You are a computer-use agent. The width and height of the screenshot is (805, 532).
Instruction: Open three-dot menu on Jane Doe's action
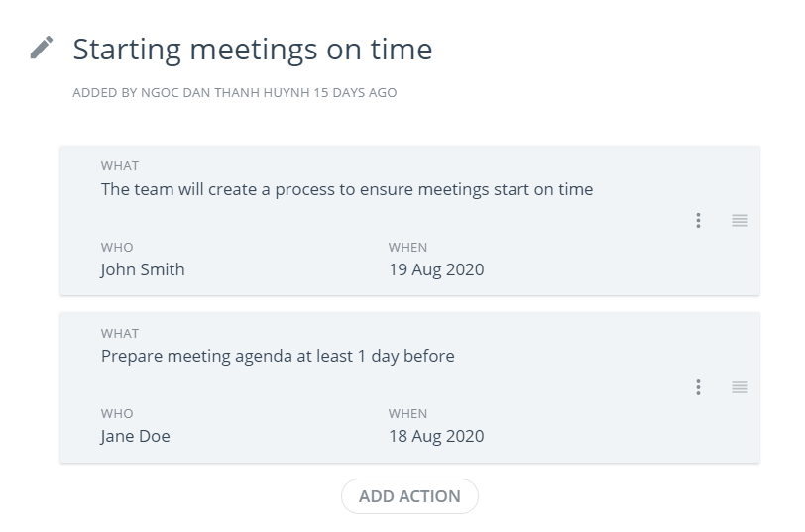pos(699,387)
